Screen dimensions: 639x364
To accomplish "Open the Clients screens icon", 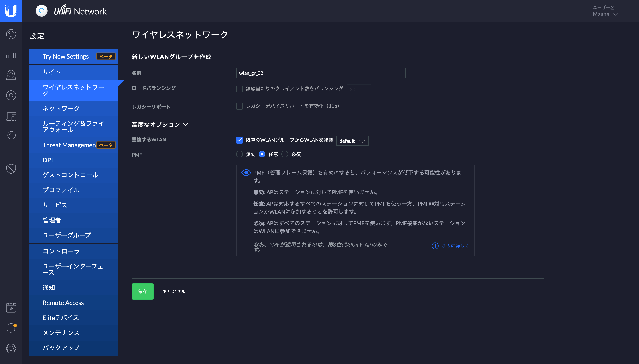I will tap(11, 116).
